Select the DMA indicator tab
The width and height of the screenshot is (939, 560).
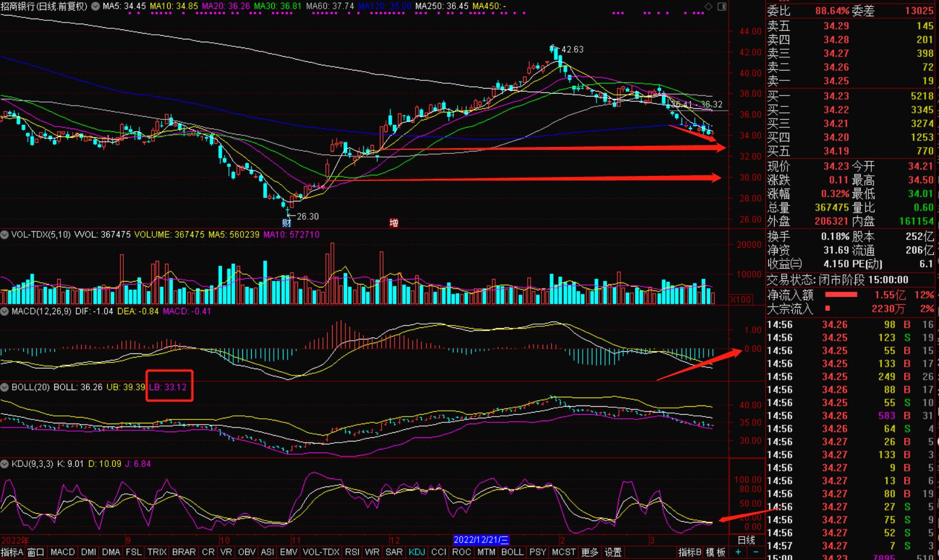[x=111, y=552]
